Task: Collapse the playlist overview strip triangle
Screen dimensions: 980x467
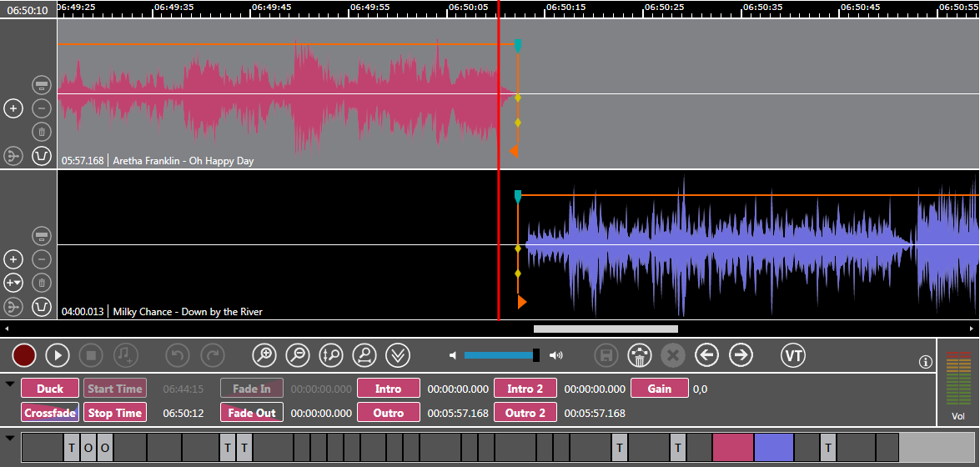Action: 10,438
